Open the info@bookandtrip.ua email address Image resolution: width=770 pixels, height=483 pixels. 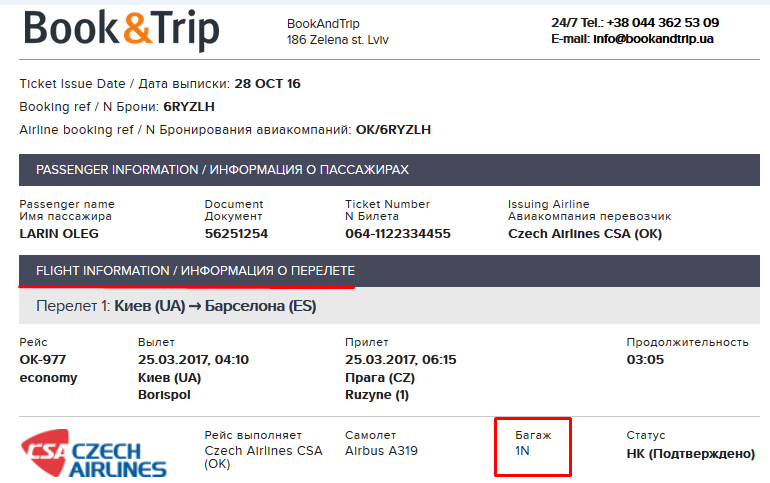(x=653, y=39)
